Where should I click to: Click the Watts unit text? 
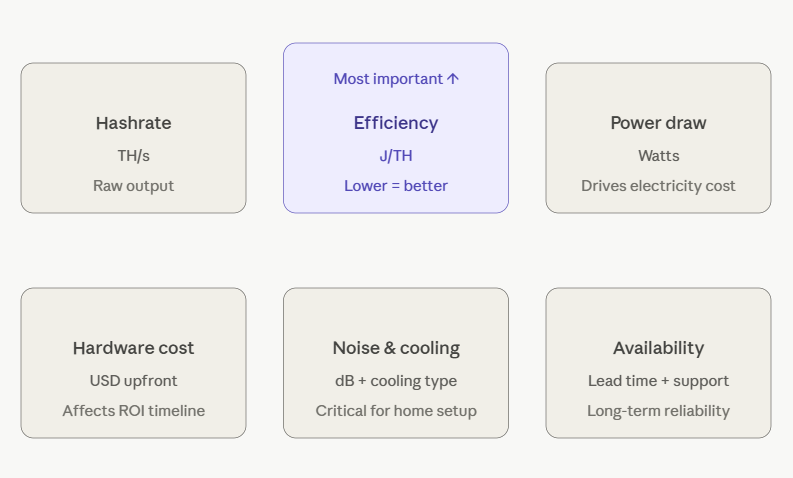(658, 156)
